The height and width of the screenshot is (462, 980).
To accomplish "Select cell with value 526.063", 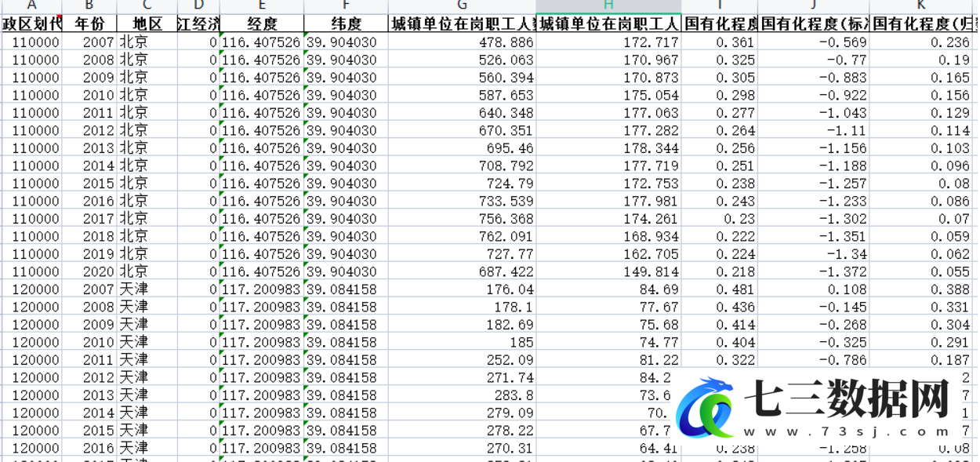I will (x=462, y=60).
